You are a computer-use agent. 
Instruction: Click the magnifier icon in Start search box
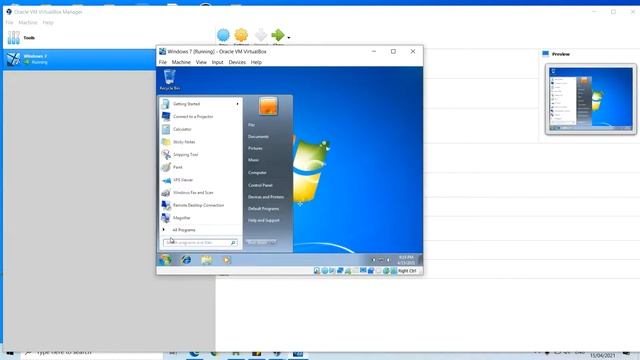click(x=233, y=243)
